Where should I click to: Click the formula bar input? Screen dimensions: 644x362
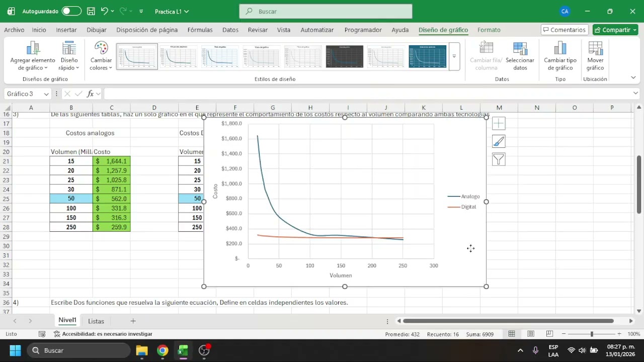367,94
